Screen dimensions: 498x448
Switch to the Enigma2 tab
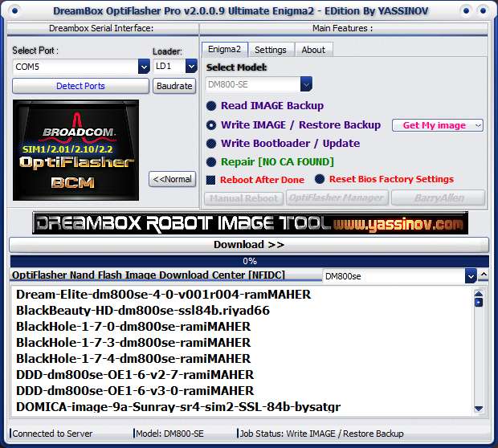225,50
